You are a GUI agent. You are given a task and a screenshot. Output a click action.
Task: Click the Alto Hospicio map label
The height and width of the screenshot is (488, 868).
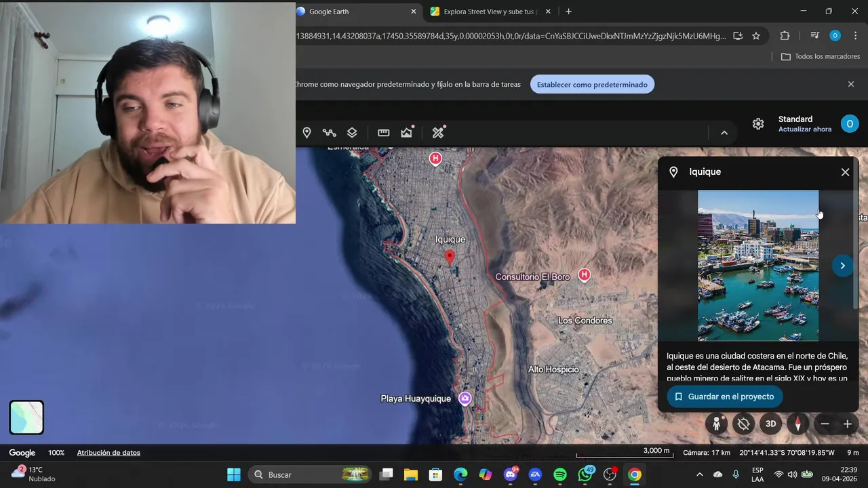[553, 369]
